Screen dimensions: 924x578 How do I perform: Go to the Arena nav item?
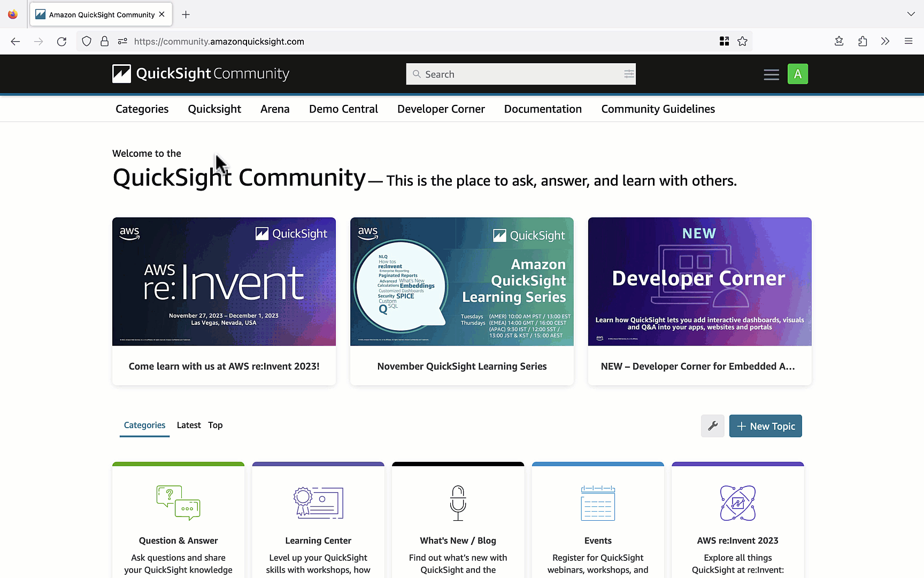pyautogui.click(x=275, y=109)
